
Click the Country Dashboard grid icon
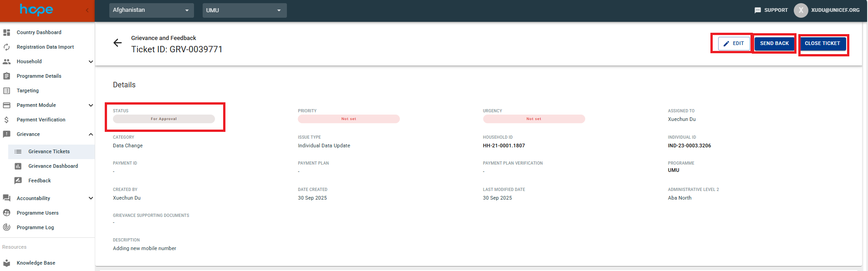click(x=7, y=32)
